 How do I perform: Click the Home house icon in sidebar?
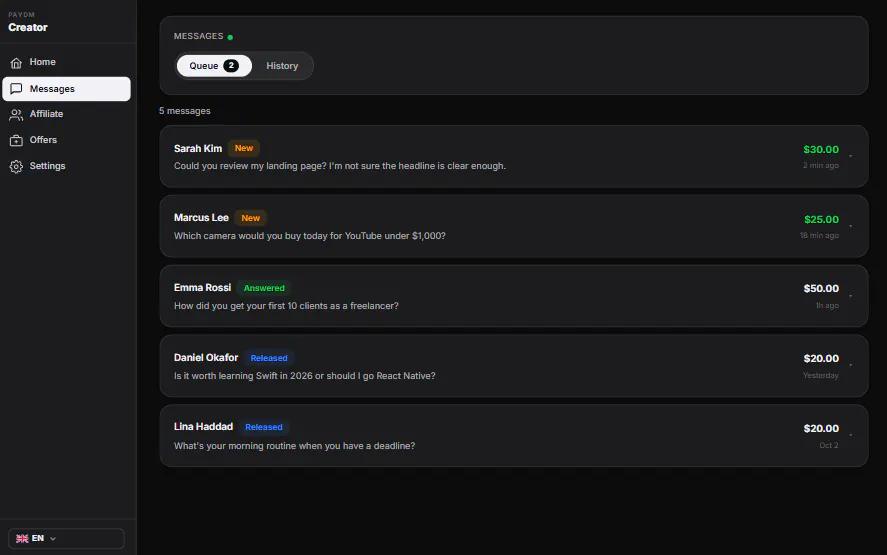[x=16, y=62]
